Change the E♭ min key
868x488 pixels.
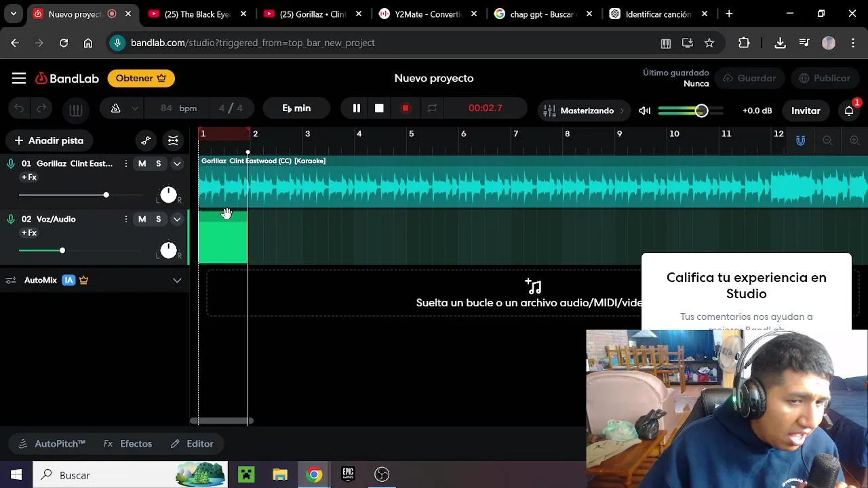tap(296, 108)
